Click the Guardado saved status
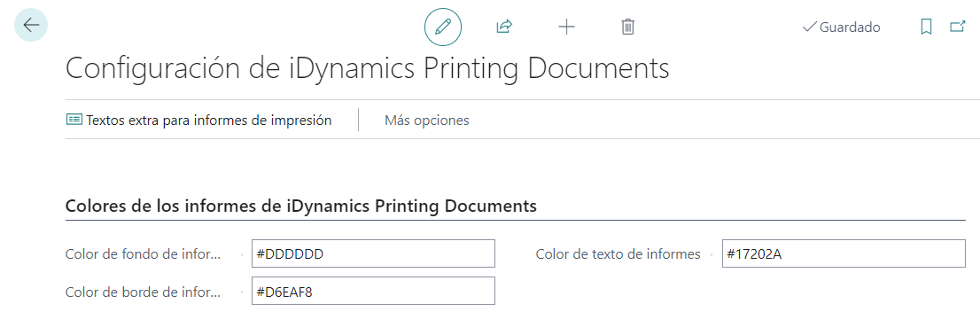The height and width of the screenshot is (335, 980). pyautogui.click(x=841, y=27)
